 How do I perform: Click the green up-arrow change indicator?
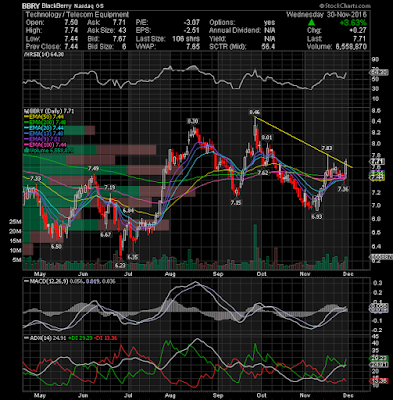coord(311,23)
